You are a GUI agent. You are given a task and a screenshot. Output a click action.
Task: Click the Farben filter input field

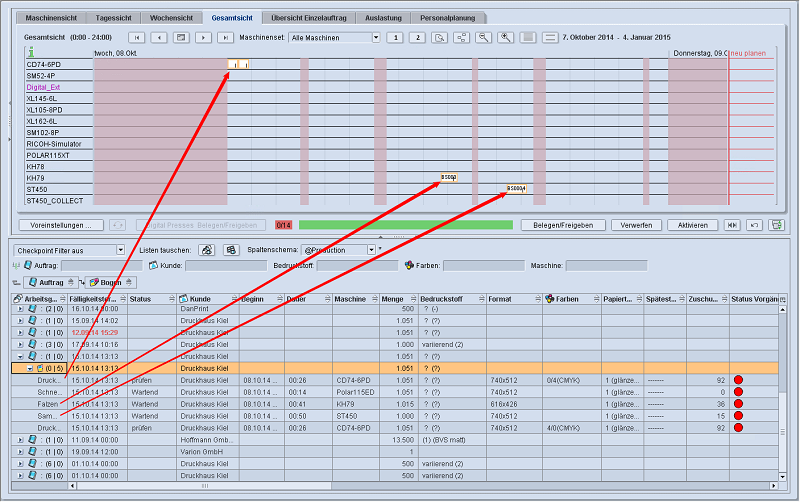point(484,265)
